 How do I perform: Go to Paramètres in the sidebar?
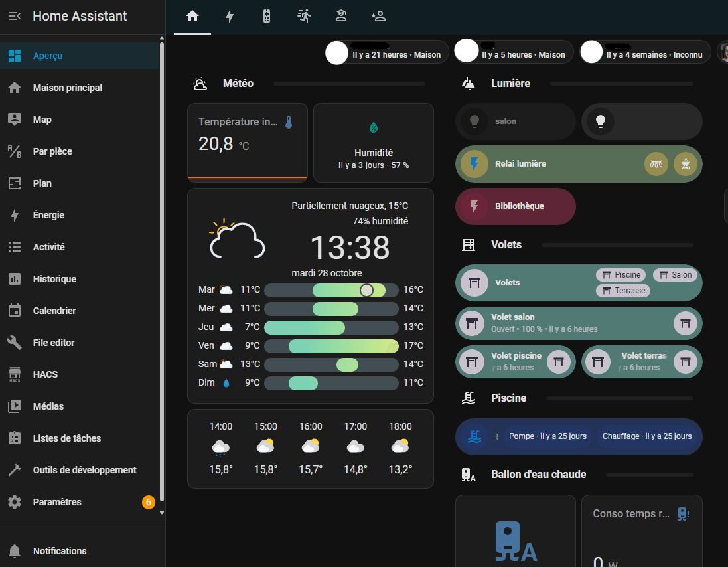[57, 502]
